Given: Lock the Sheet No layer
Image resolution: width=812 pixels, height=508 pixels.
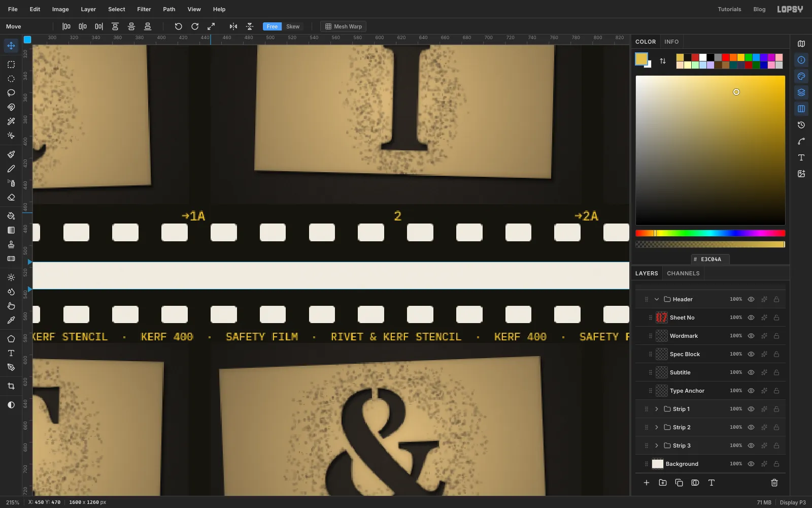Looking at the screenshot, I should coord(776,317).
